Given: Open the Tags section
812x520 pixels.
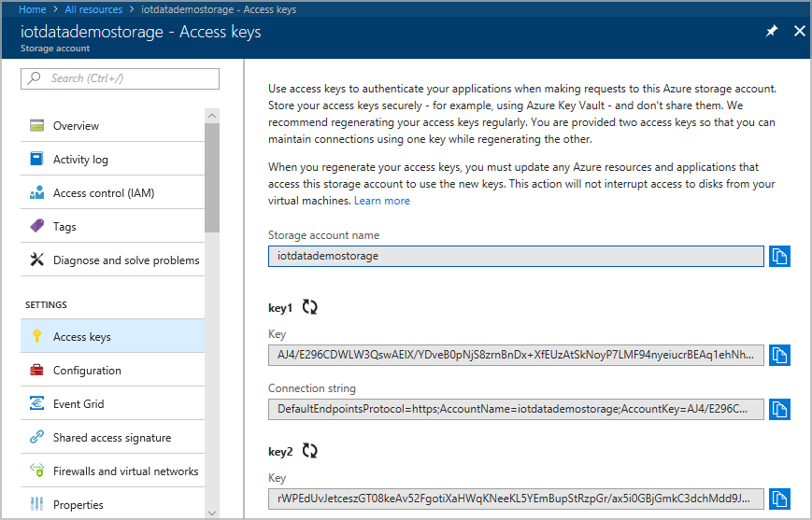Looking at the screenshot, I should [x=64, y=227].
